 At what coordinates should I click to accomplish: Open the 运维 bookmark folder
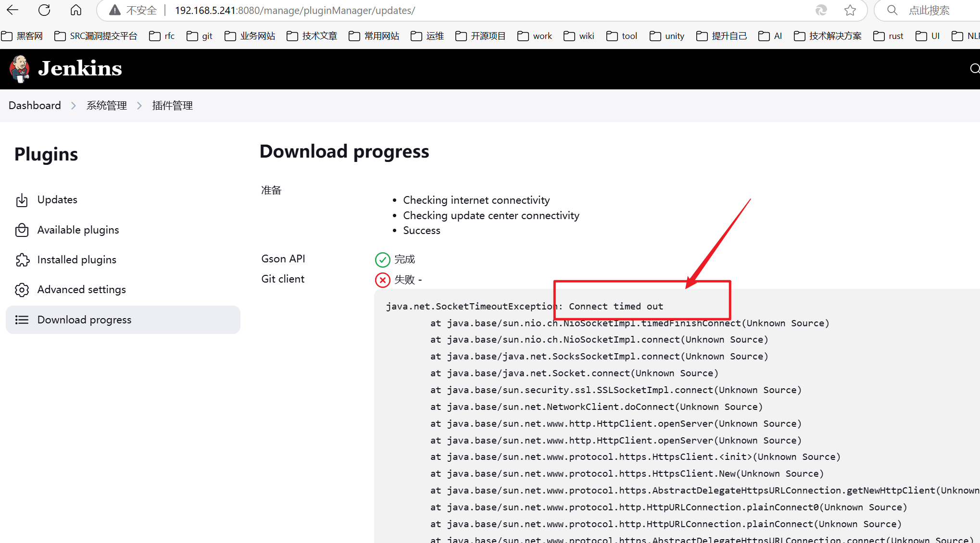point(427,36)
